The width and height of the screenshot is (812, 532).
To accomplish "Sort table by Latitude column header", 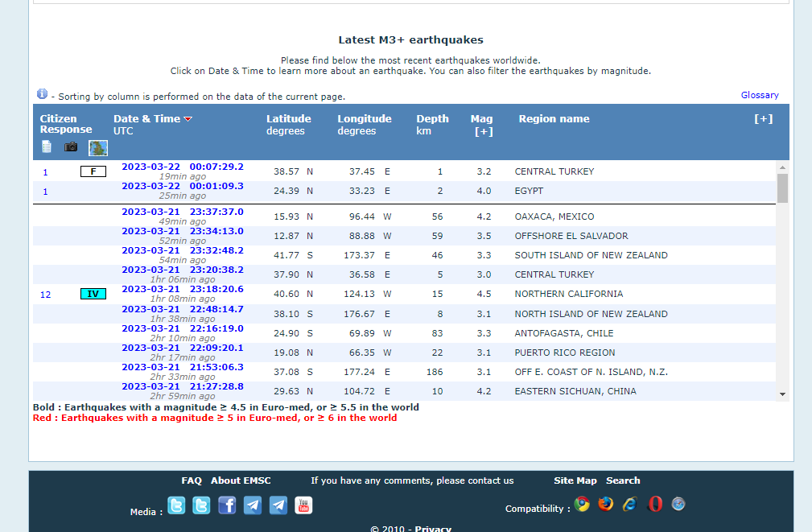I will [288, 119].
